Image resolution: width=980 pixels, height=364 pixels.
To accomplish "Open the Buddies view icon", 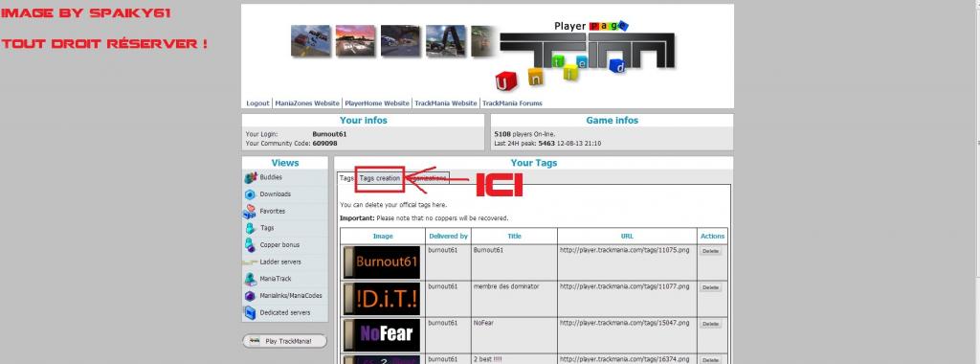I will [x=250, y=177].
